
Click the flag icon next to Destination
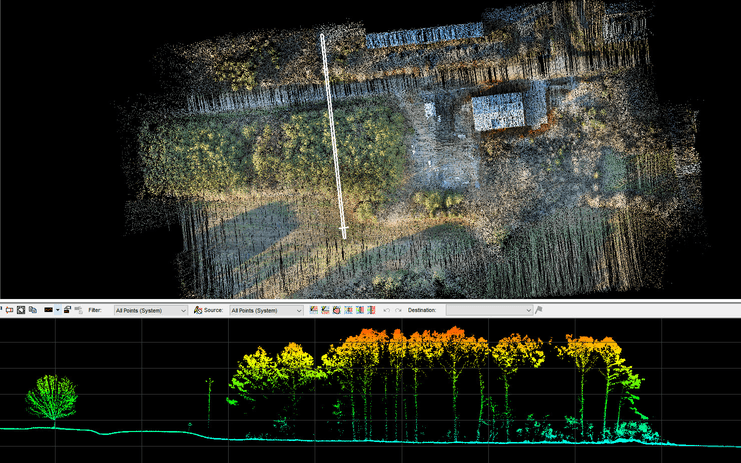[x=539, y=310]
